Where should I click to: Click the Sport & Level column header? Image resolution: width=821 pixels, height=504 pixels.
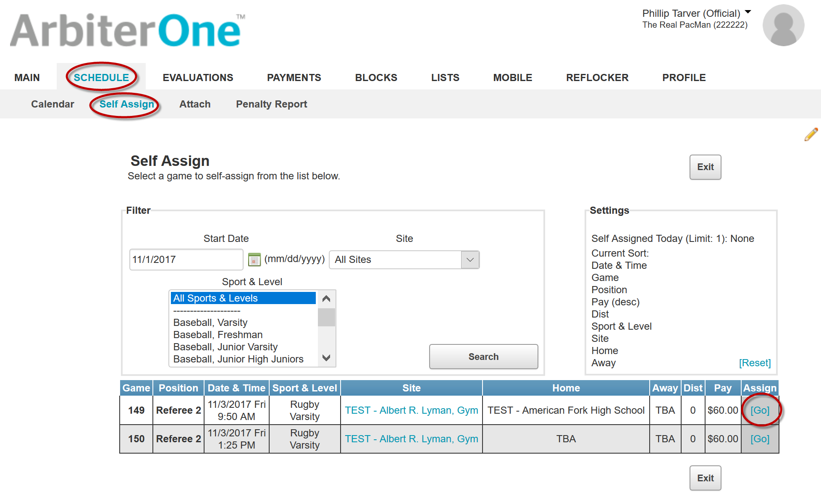[304, 388]
